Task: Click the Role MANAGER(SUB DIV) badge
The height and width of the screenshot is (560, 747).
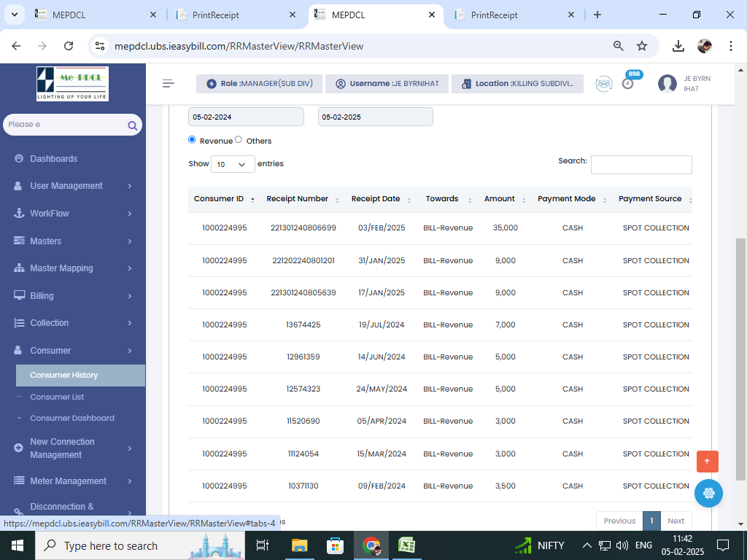Action: [x=259, y=84]
